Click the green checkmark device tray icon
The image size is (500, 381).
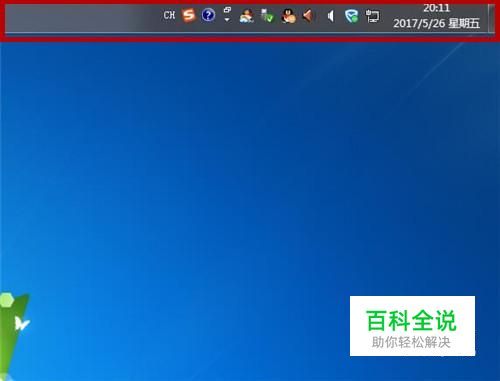pos(267,16)
